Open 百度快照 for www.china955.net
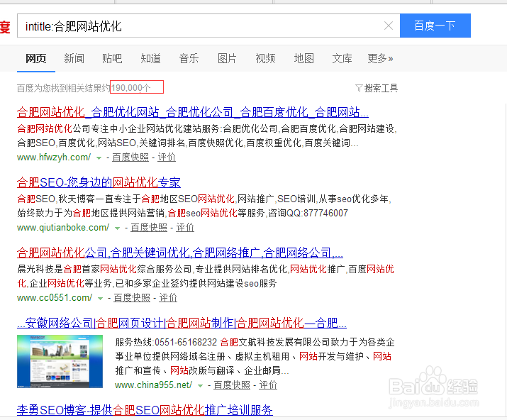The height and width of the screenshot is (420, 507). click(232, 385)
